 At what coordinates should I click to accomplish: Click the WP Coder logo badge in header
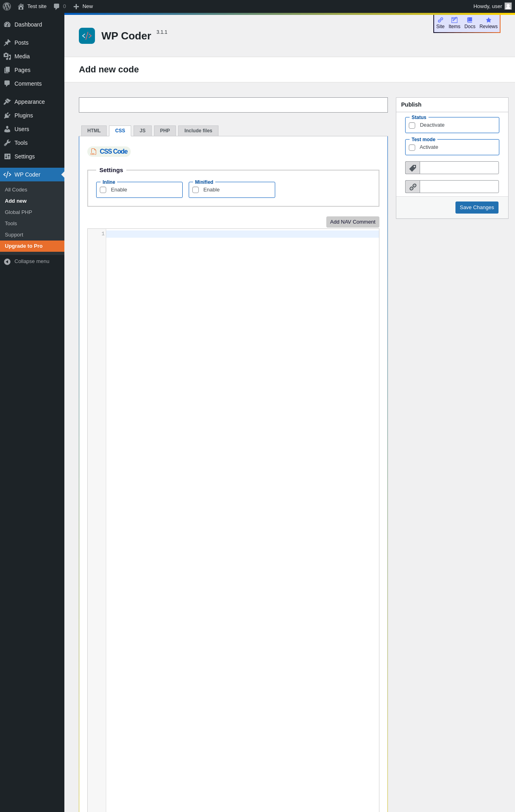pos(87,36)
